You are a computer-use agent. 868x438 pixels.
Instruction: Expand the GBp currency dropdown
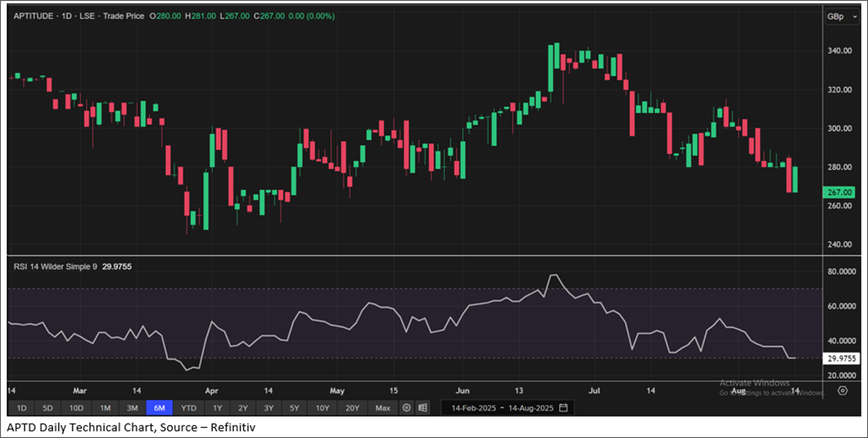pyautogui.click(x=843, y=17)
